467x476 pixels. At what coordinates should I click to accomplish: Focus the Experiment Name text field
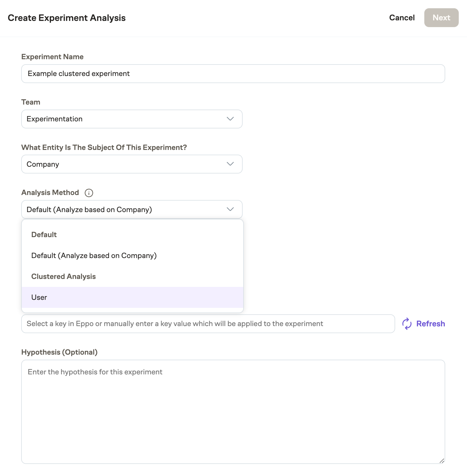pyautogui.click(x=233, y=74)
